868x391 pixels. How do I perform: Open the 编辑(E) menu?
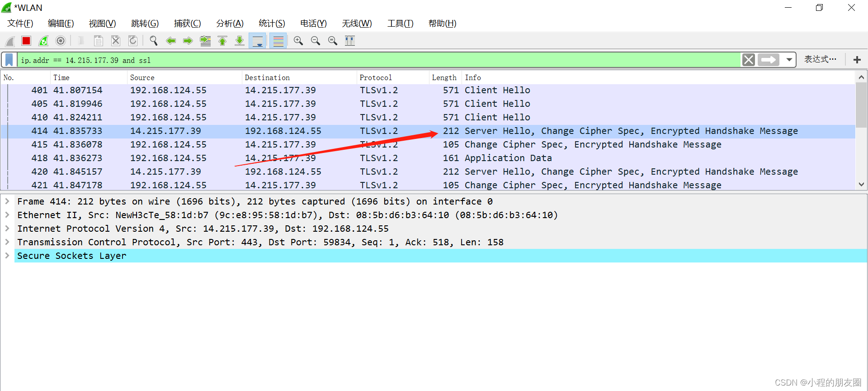(x=61, y=24)
